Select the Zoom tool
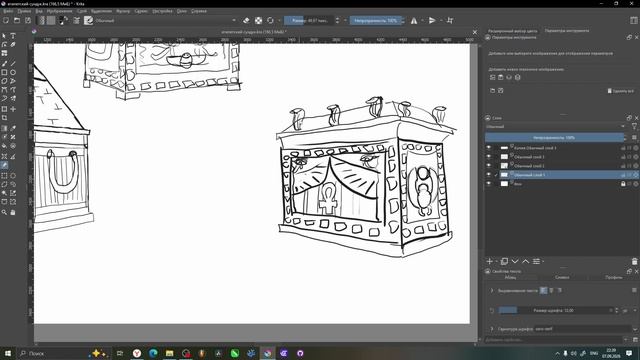The width and height of the screenshot is (640, 360). pos(4,212)
